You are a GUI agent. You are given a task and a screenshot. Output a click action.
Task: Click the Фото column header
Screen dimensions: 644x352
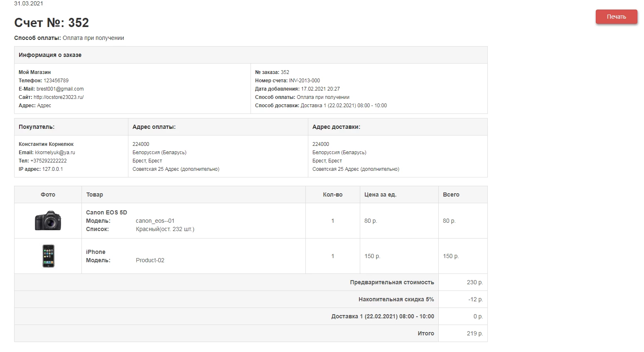click(x=48, y=194)
